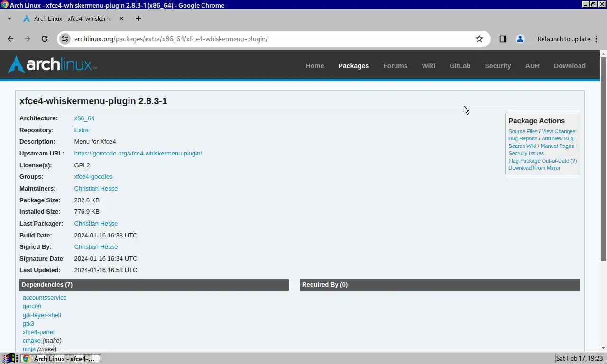Visit the gottcode.org upstream URL
The width and height of the screenshot is (607, 364).
[138, 153]
